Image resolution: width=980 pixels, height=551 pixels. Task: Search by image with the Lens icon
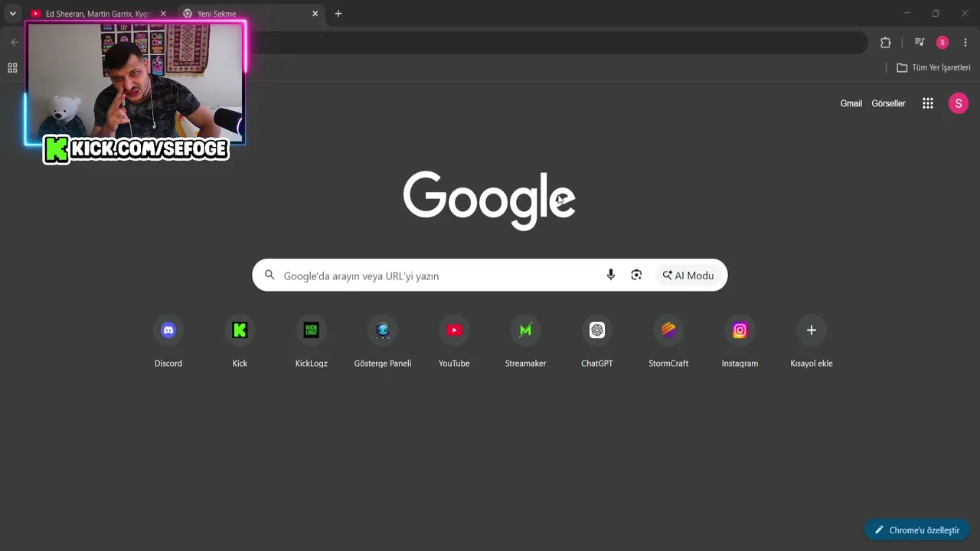636,275
